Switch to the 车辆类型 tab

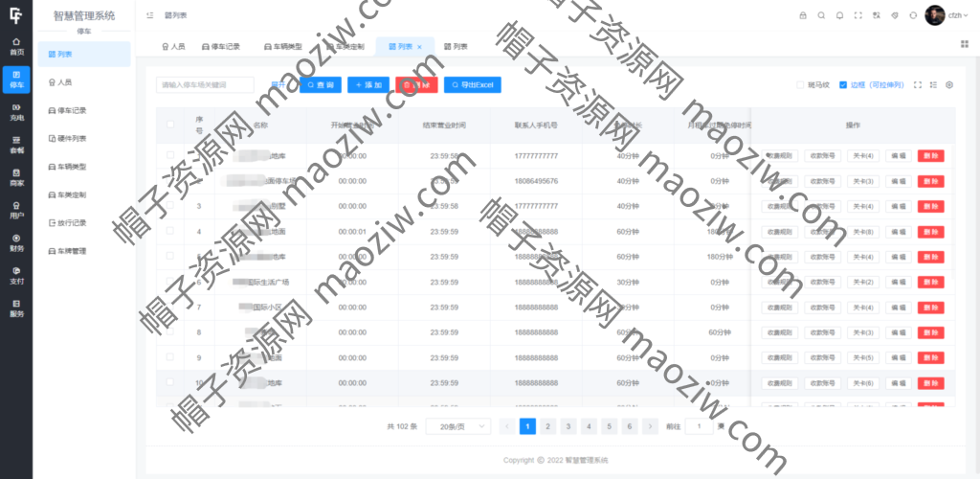[283, 47]
